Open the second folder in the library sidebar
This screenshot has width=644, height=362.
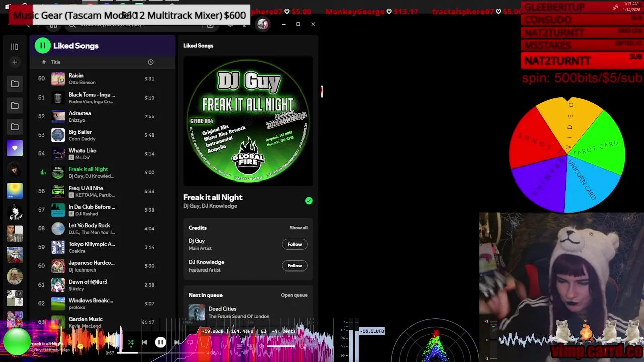(x=15, y=106)
